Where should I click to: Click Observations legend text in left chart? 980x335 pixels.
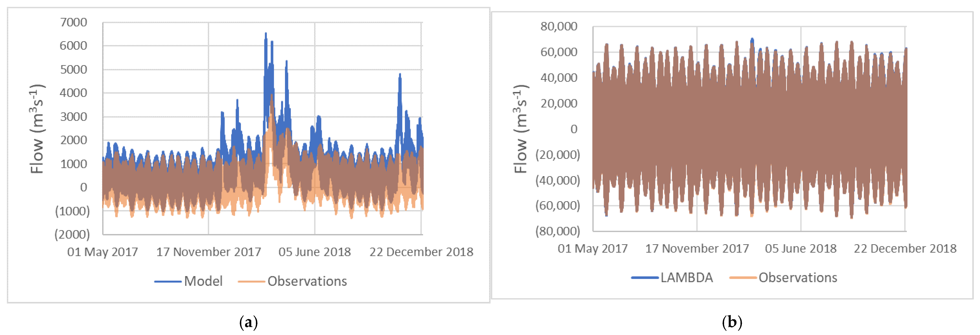[307, 281]
